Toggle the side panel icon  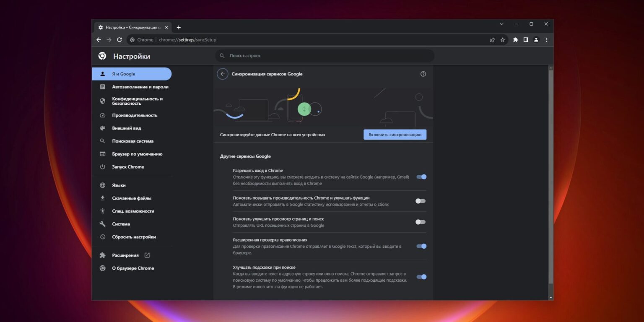pyautogui.click(x=526, y=40)
